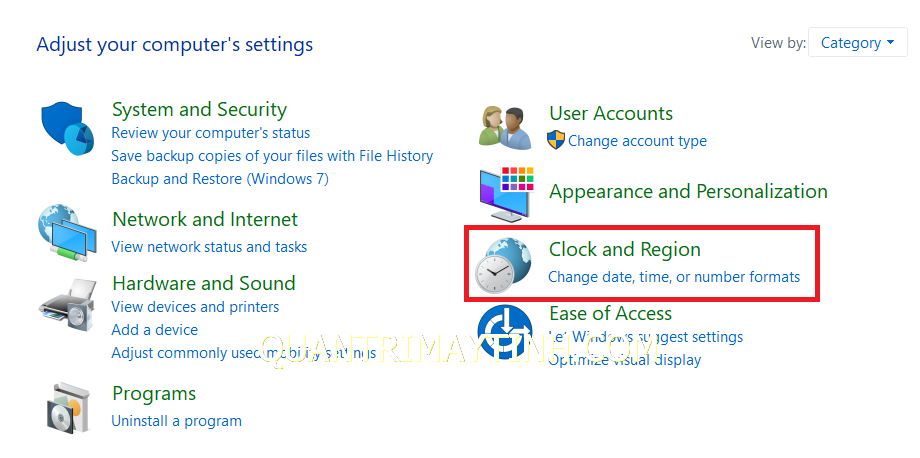Open Change date, time, or number formats
Viewport: 920px width, 458px height.
[x=674, y=277]
